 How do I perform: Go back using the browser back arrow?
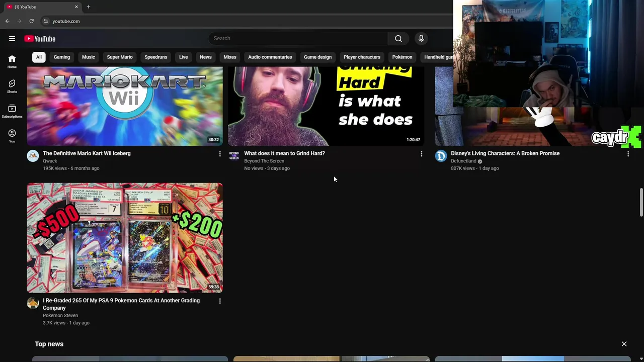pos(7,21)
